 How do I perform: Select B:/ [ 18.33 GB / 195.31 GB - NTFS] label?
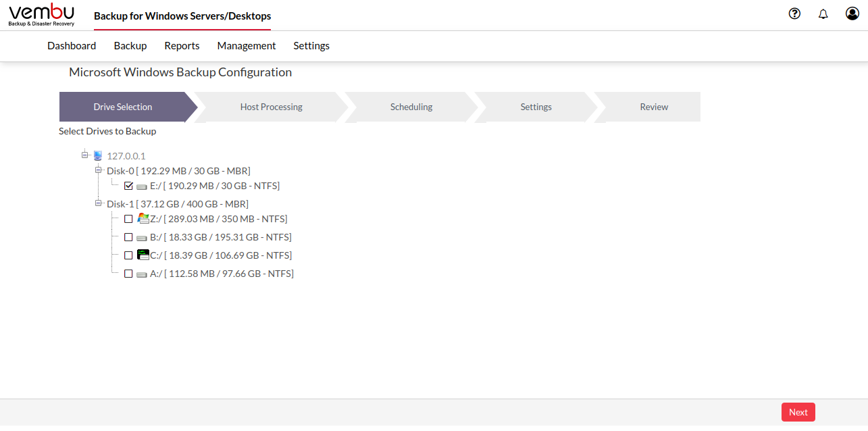click(x=221, y=237)
